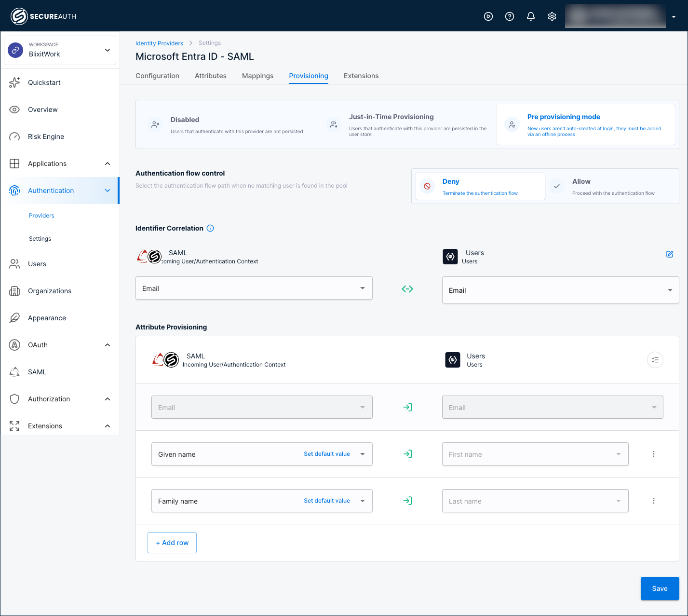Click the mapping arrow in Email row
688x616 pixels.
[x=407, y=407]
